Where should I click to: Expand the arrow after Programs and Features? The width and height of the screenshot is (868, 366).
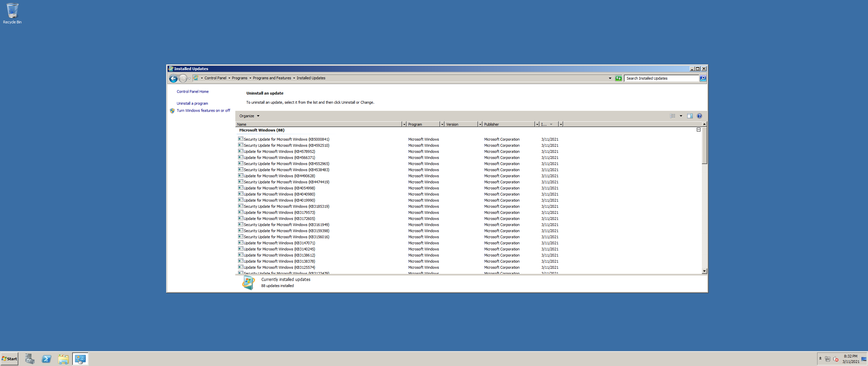pyautogui.click(x=294, y=78)
